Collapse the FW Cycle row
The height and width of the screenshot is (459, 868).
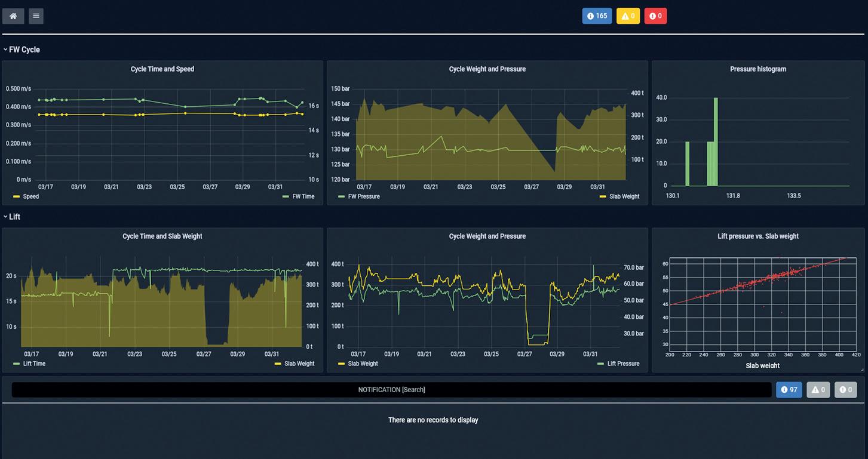22,50
